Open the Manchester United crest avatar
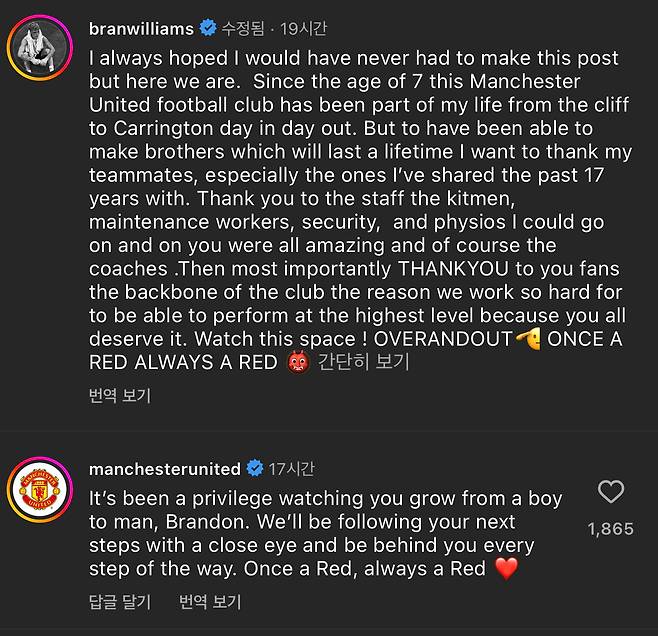This screenshot has height=636, width=658. click(41, 489)
